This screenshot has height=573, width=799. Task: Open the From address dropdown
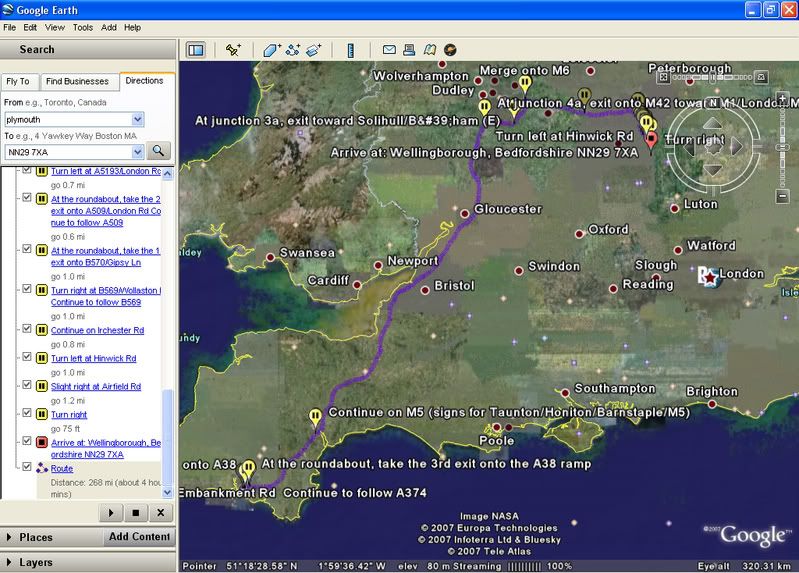coord(138,119)
